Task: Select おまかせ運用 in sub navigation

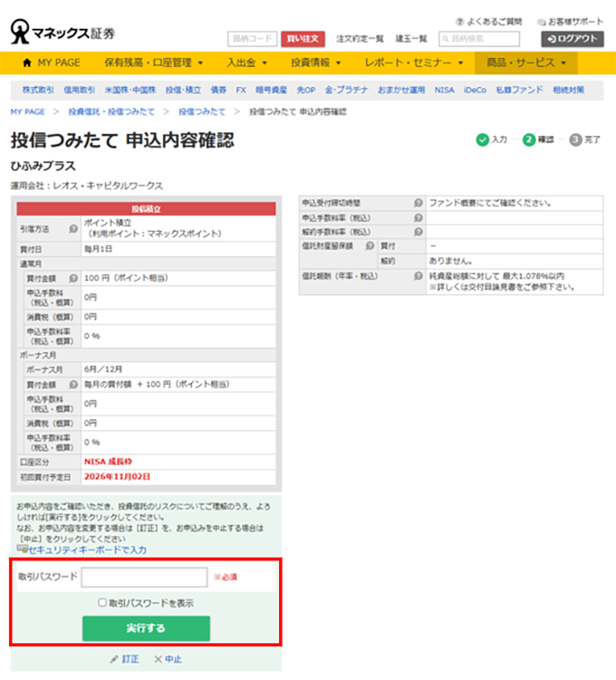Action: click(401, 90)
